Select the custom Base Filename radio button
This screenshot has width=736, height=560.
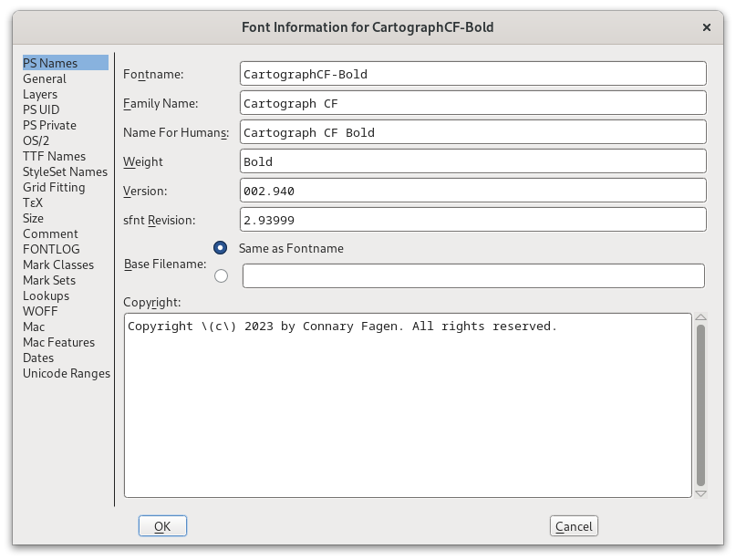[x=220, y=275]
